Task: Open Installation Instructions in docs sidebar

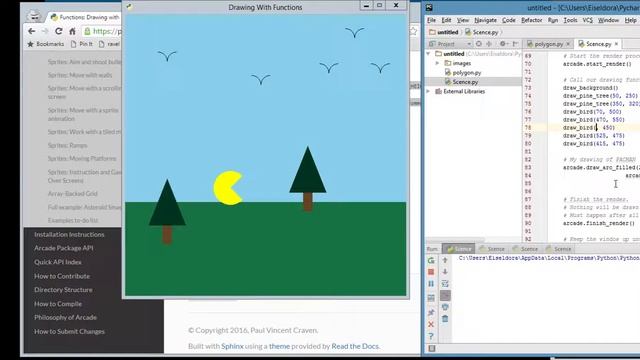Action: coord(69,235)
